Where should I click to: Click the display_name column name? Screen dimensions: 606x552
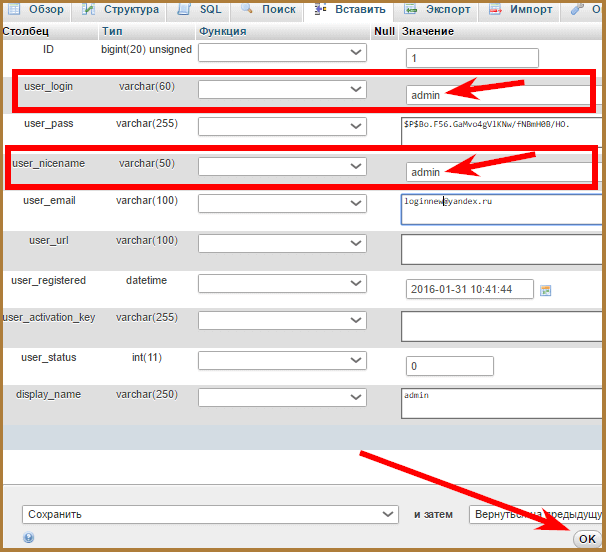tap(48, 394)
